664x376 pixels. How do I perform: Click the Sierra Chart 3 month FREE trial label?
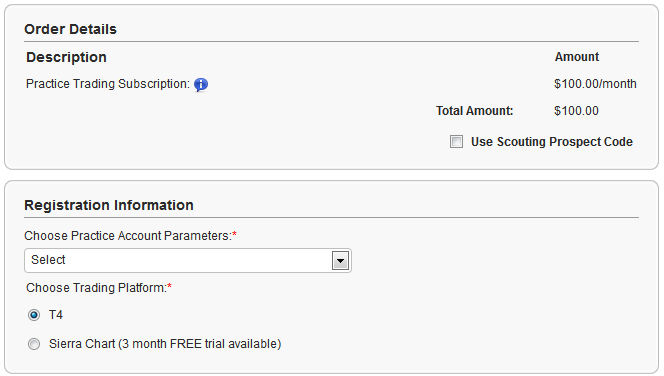(x=165, y=344)
